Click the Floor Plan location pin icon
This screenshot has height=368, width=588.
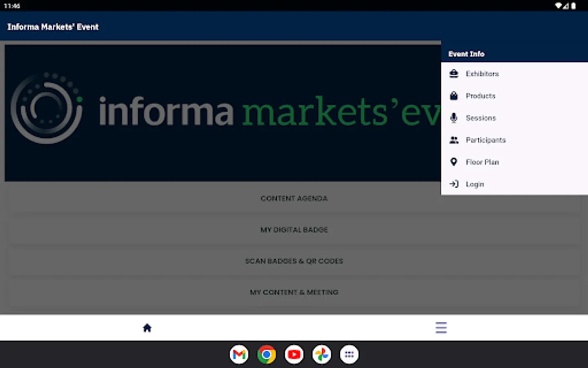pos(454,162)
